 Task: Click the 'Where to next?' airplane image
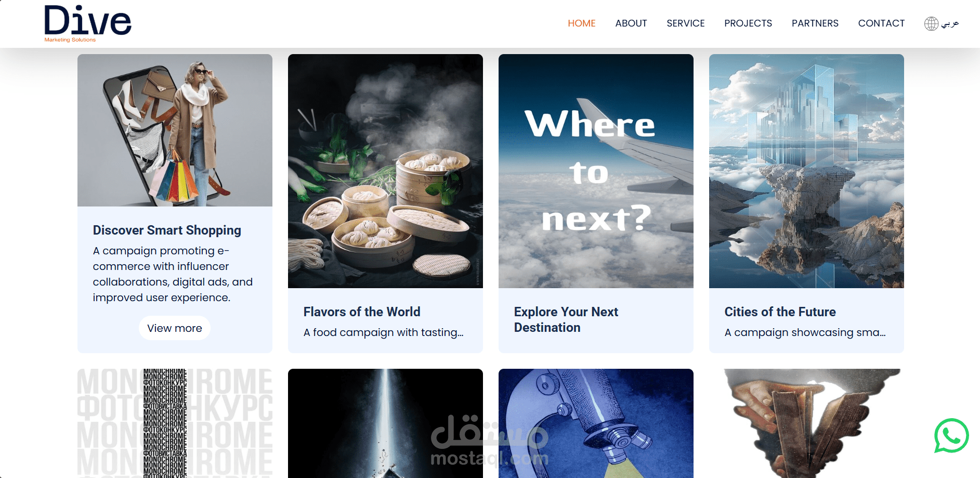(x=596, y=171)
